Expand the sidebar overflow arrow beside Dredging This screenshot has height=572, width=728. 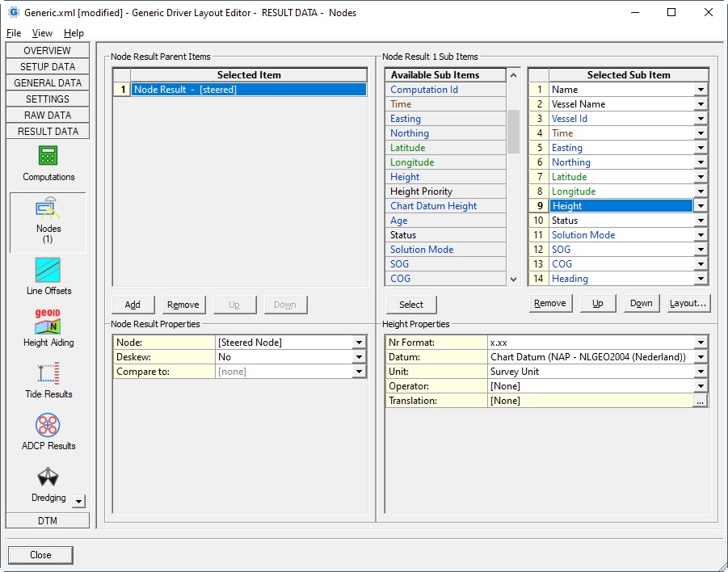78,501
